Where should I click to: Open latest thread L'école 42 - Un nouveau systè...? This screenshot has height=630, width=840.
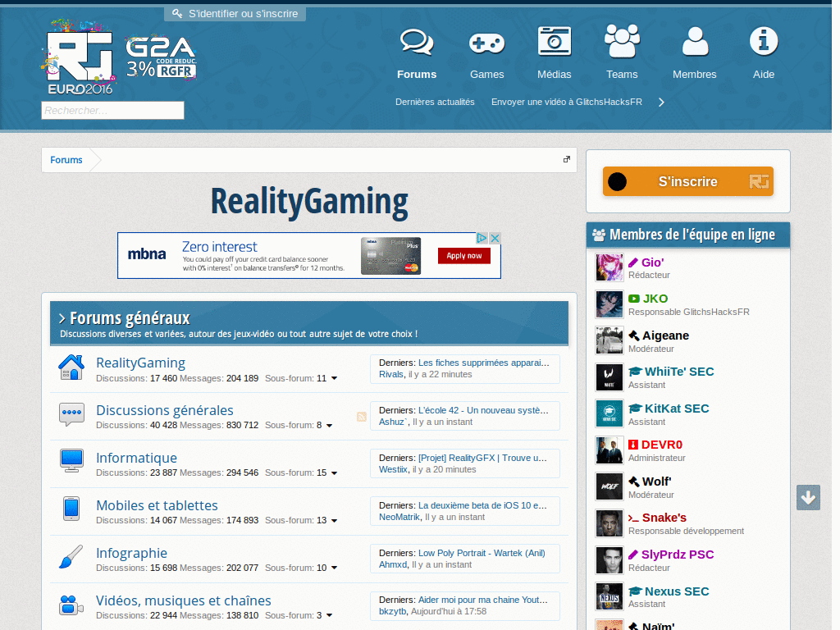[483, 410]
